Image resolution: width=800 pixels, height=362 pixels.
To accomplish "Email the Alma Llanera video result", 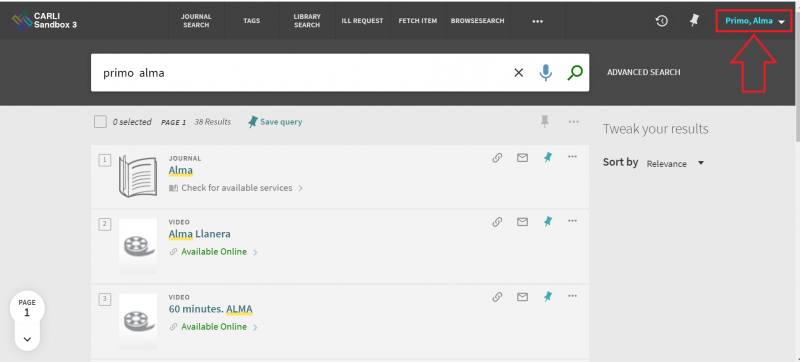I will [x=522, y=222].
